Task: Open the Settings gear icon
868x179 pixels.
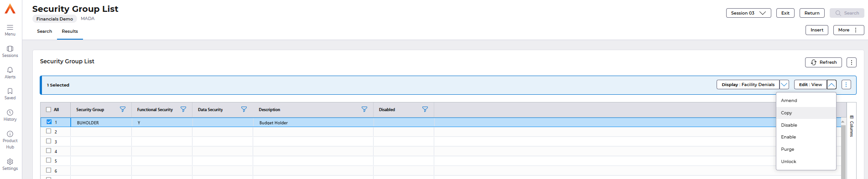Action: coord(10,162)
